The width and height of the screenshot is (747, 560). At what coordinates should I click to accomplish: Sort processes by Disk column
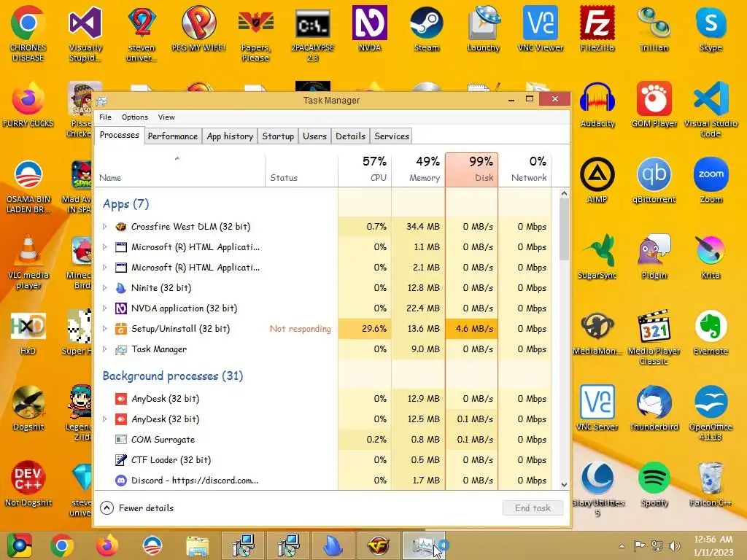pos(472,169)
